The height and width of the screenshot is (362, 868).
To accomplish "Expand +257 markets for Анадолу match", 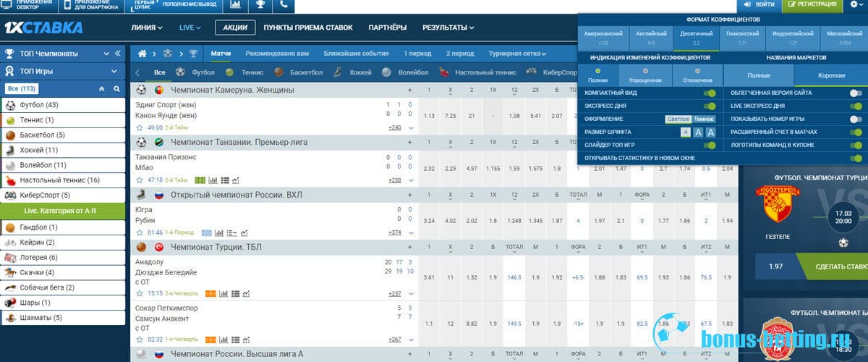I will [x=395, y=293].
